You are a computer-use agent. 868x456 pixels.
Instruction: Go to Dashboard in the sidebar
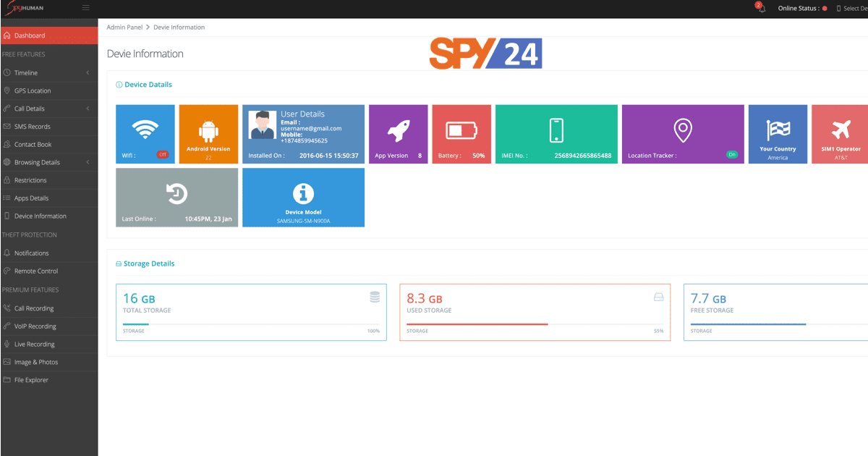(x=48, y=35)
